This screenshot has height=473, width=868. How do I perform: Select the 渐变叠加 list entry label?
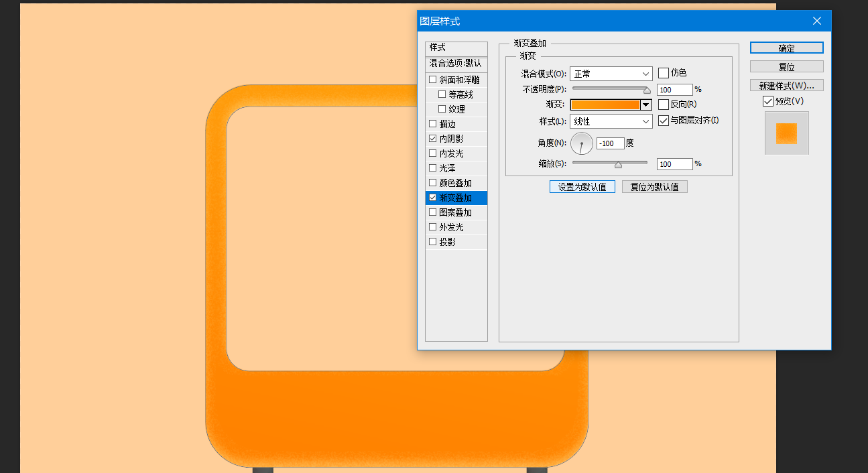click(456, 198)
